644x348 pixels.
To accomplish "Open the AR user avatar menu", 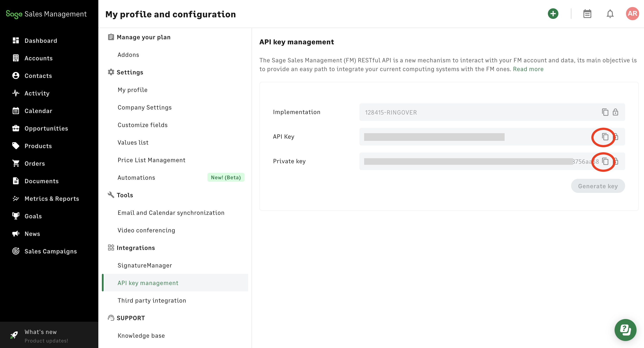I will [x=632, y=14].
